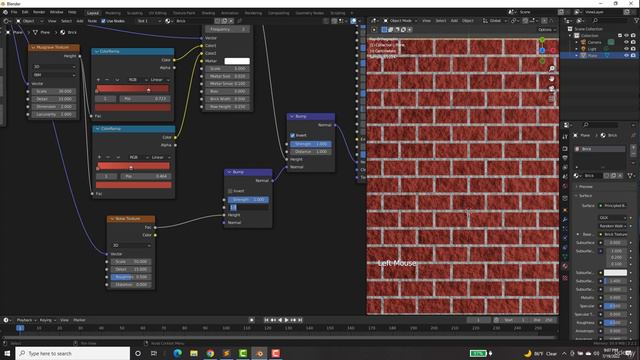This screenshot has width=640, height=360.
Task: Open the node editor Add menu
Action: (x=80, y=21)
